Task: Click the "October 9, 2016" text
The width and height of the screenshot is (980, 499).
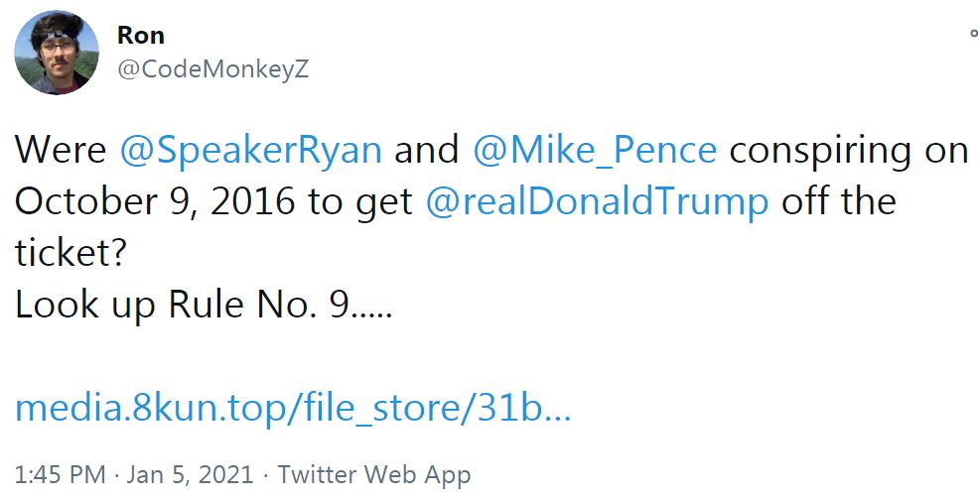Action: tap(154, 202)
